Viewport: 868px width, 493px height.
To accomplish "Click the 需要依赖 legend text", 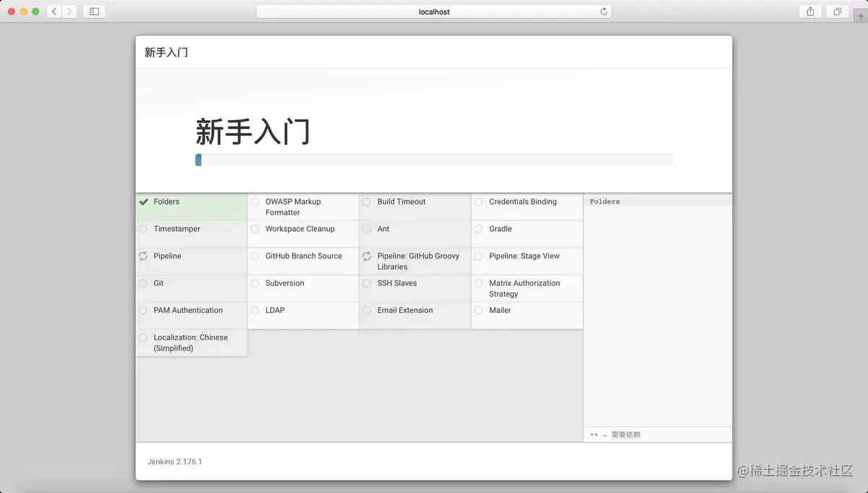I will pos(626,435).
